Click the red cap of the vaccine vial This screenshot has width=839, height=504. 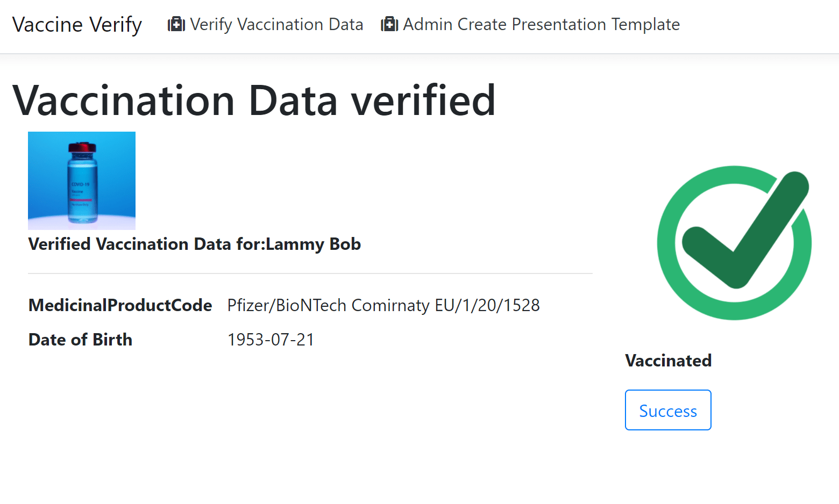[x=82, y=147]
